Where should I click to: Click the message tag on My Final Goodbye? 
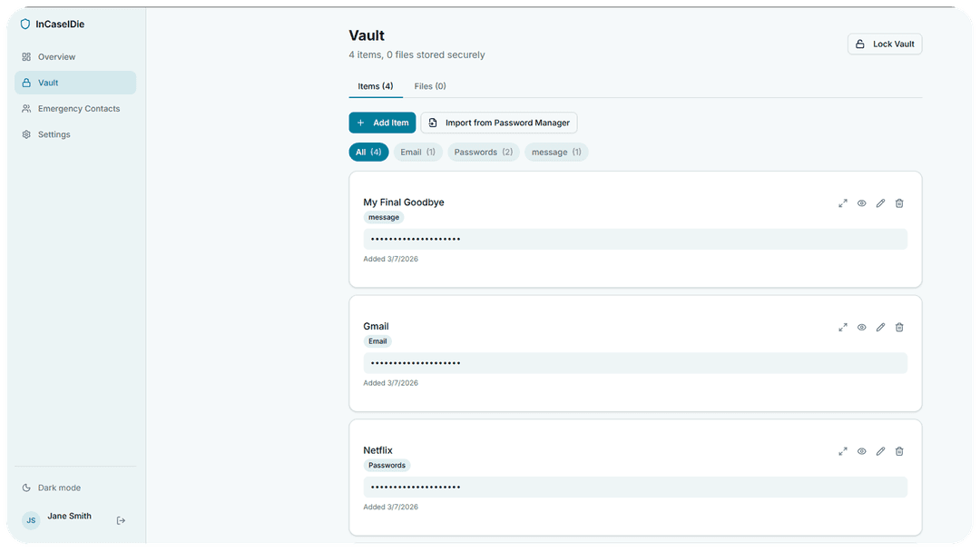[x=383, y=218]
